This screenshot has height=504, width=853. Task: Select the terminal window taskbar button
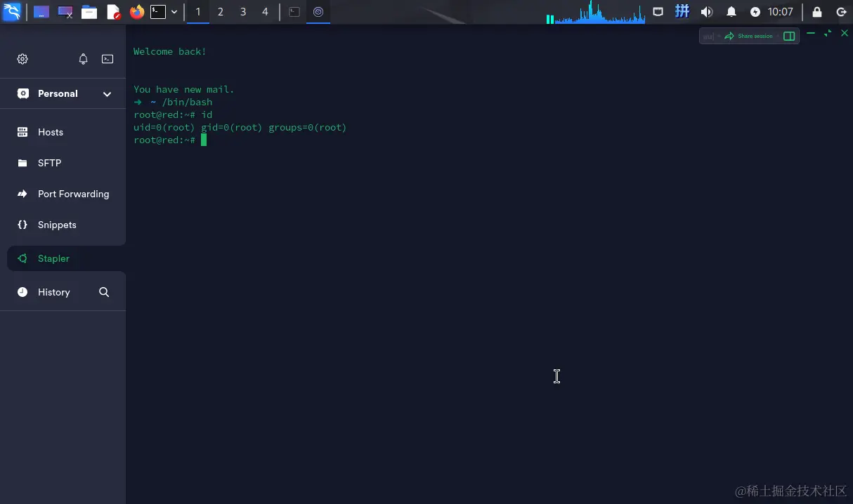(295, 12)
